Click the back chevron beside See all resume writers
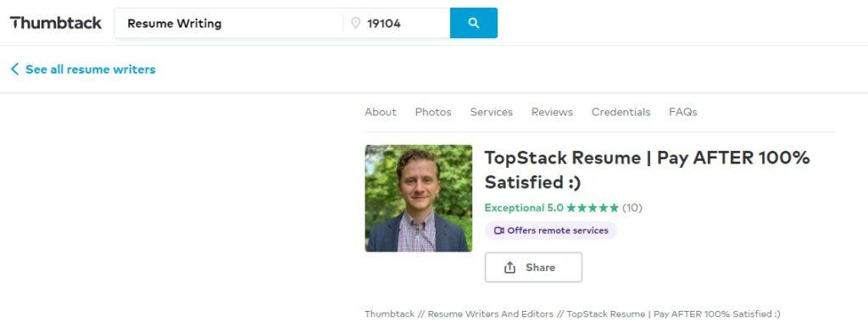Screen dimensions: 868x327 (14, 69)
